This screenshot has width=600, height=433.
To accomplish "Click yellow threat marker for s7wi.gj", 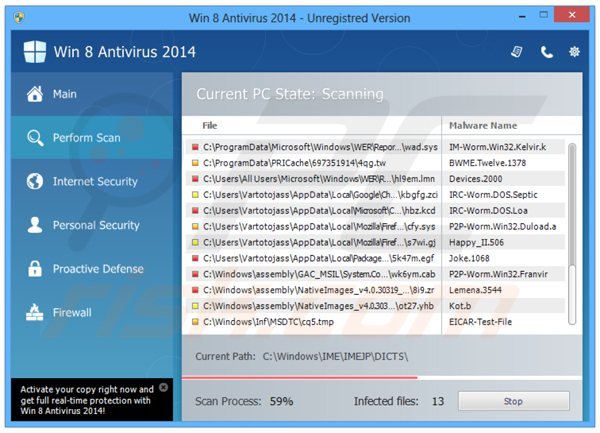I will coord(195,242).
